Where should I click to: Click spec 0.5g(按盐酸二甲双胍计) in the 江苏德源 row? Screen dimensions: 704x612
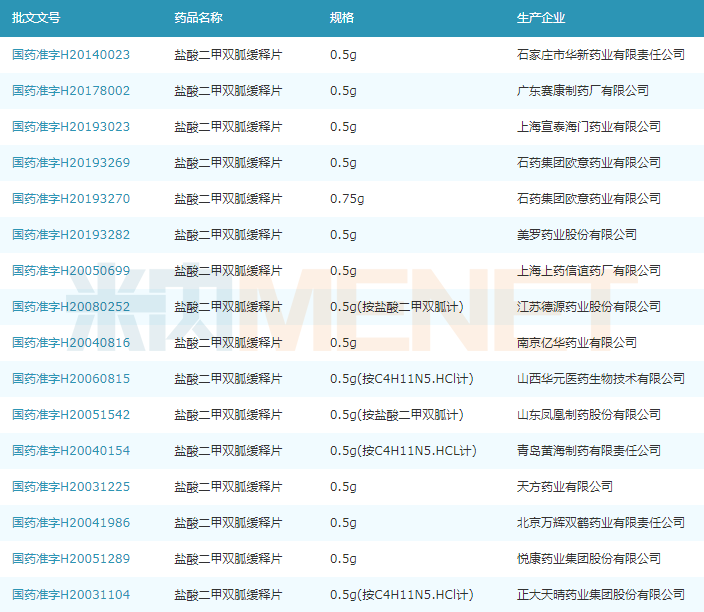coord(397,307)
